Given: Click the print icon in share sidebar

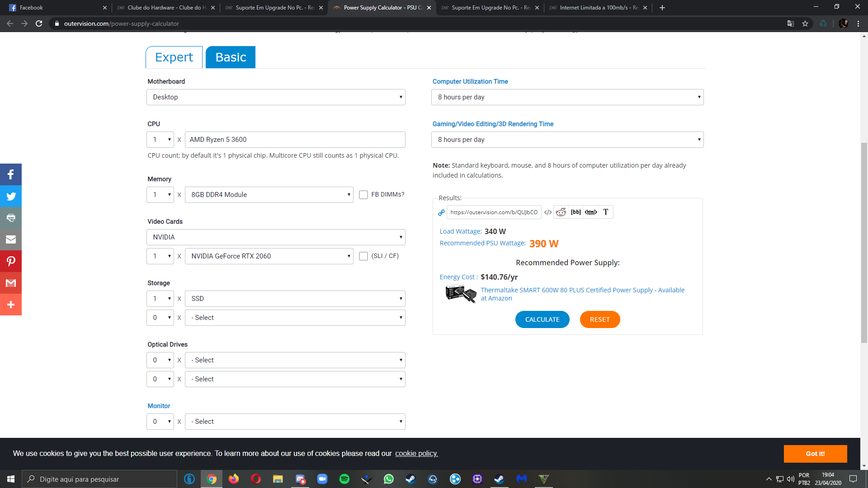Looking at the screenshot, I should (11, 218).
